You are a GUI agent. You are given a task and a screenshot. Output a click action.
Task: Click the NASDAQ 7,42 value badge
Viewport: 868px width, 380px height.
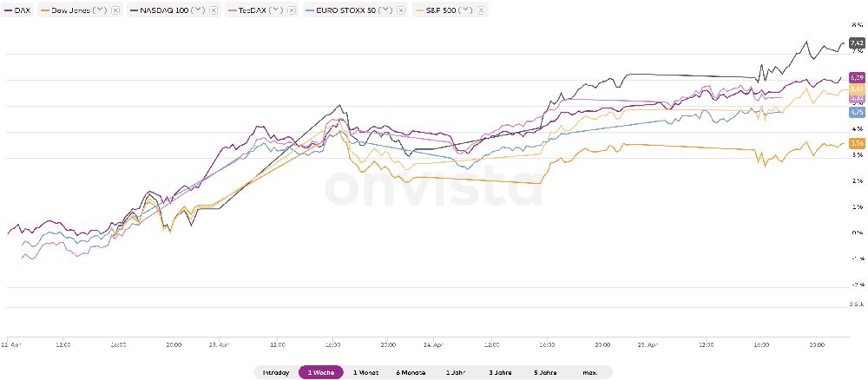tap(856, 43)
